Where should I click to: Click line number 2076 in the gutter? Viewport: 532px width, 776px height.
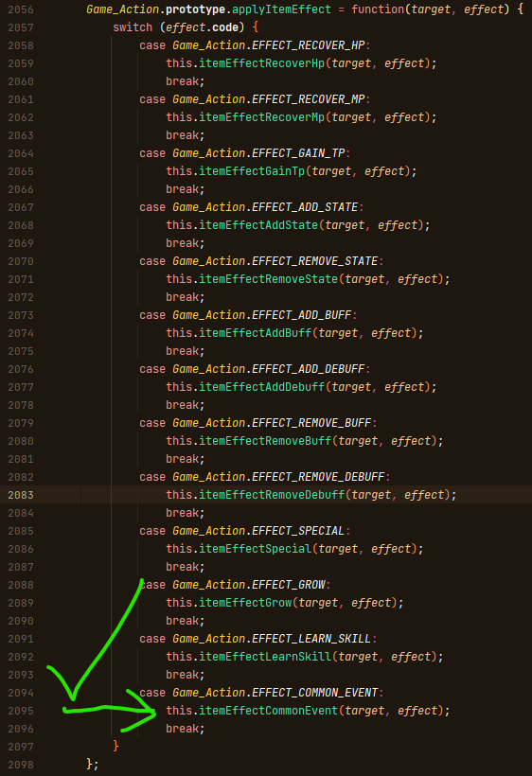(21, 369)
